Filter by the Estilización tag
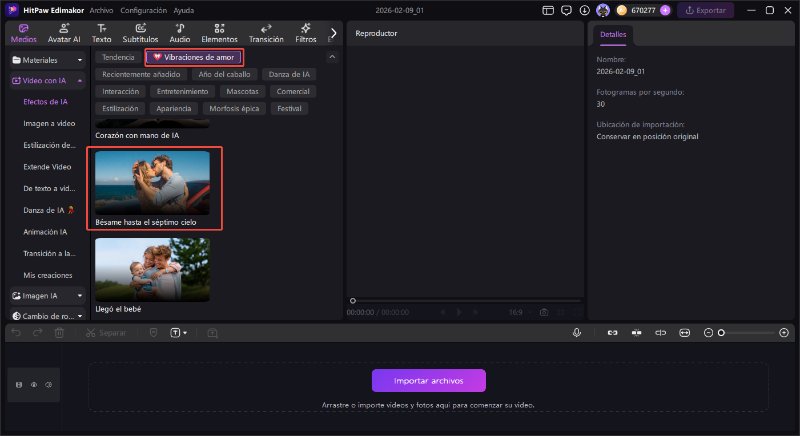Image resolution: width=800 pixels, height=436 pixels. click(120, 109)
